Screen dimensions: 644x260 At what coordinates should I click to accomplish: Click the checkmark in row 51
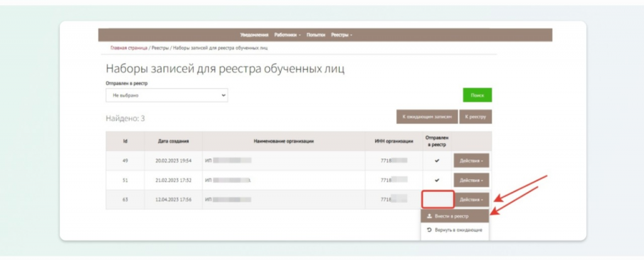coord(437,180)
